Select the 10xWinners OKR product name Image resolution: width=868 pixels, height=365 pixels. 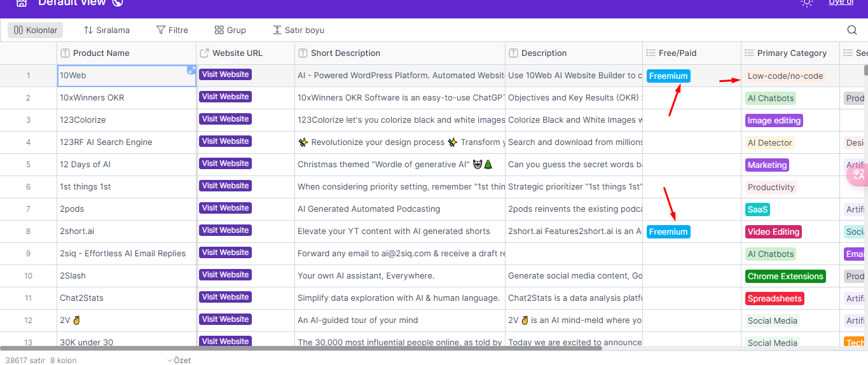click(x=127, y=97)
